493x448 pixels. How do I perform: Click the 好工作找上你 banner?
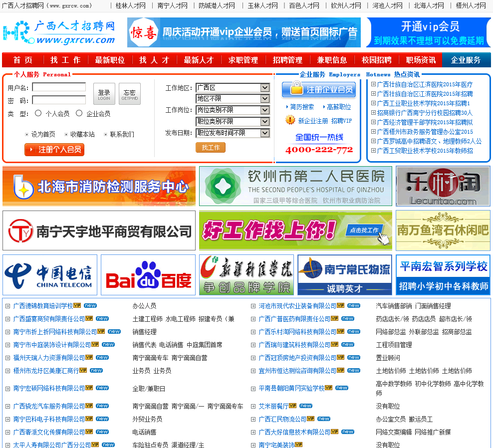[295, 230]
